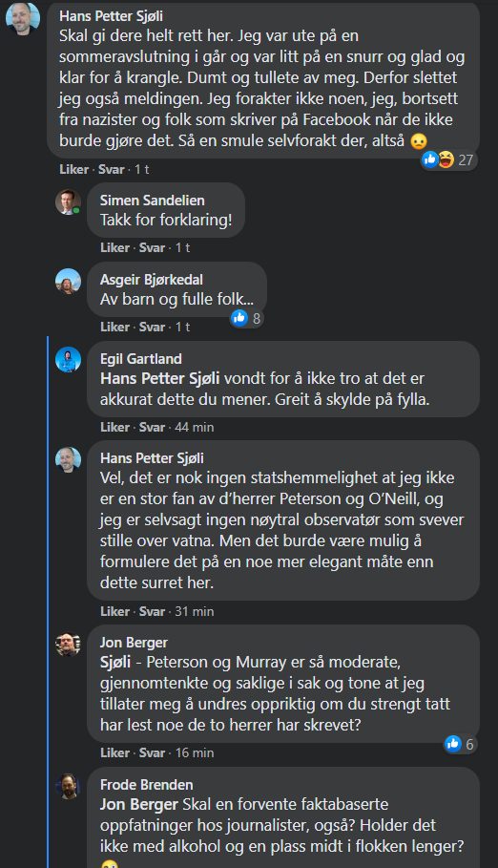Screen dimensions: 498x868
Task: Reply to Asgeir Bjørkedal's comment
Action: tap(153, 328)
